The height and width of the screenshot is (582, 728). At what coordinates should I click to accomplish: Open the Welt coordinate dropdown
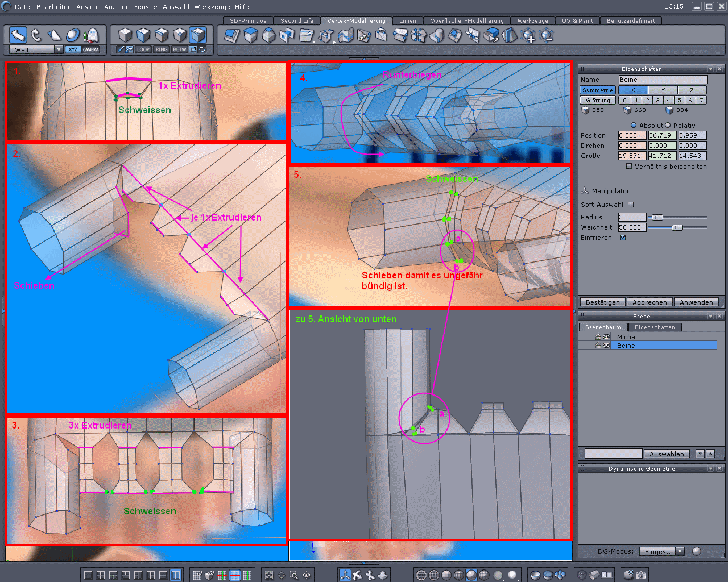click(x=59, y=49)
